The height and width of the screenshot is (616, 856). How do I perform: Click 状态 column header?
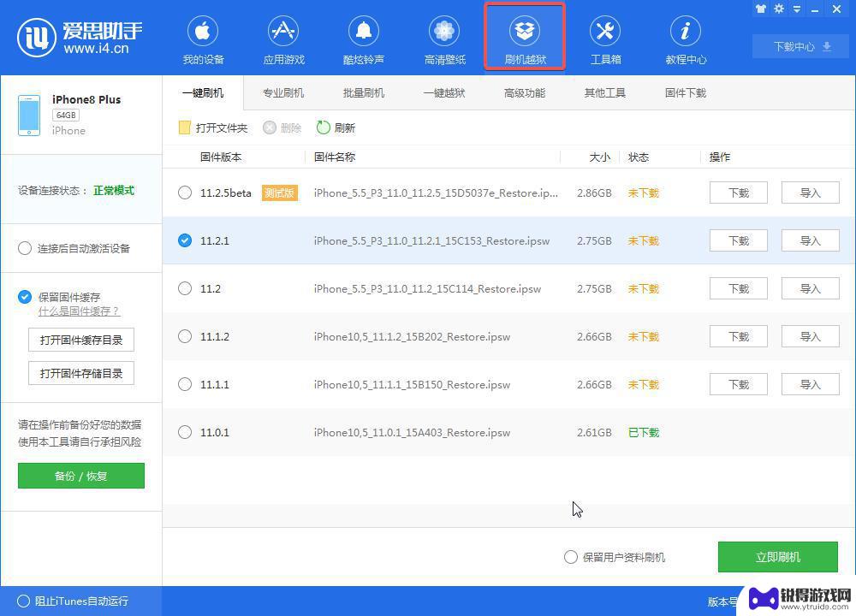pyautogui.click(x=639, y=157)
